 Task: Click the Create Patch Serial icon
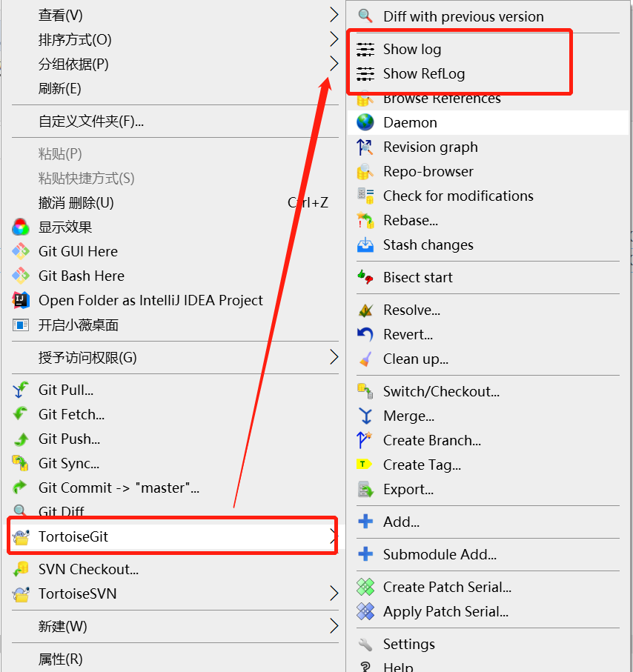(x=365, y=587)
